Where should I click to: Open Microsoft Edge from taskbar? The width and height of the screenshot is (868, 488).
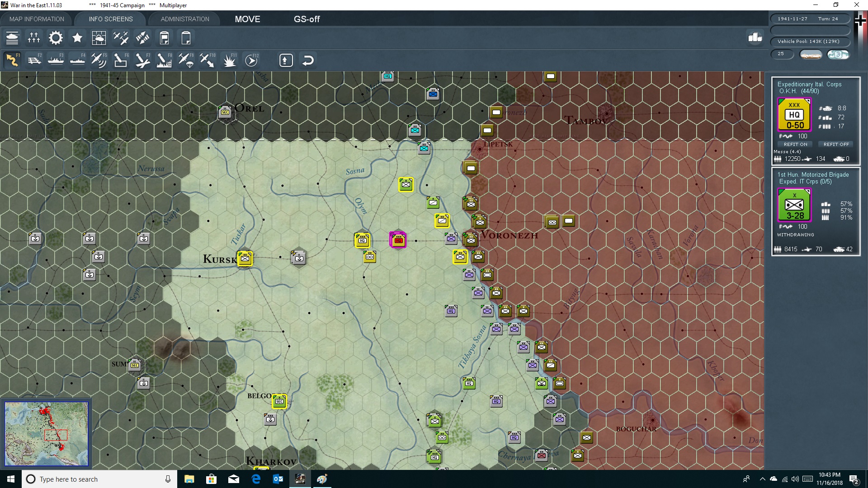click(256, 479)
